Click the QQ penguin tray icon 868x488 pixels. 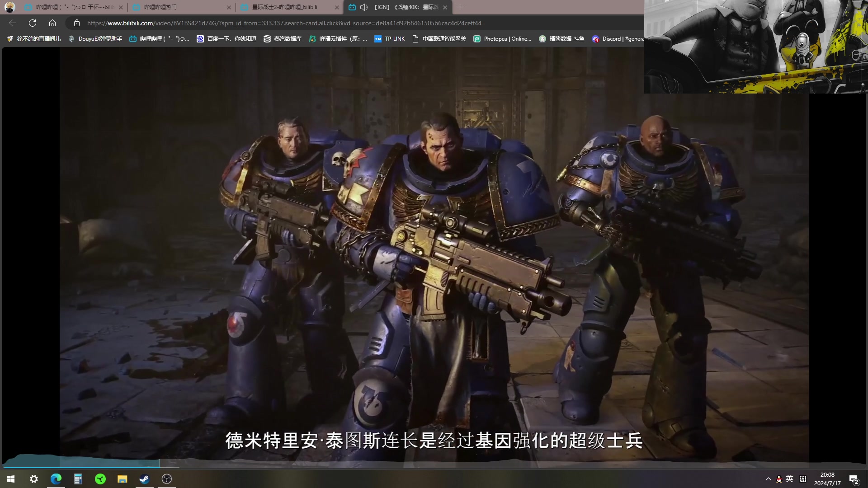779,479
